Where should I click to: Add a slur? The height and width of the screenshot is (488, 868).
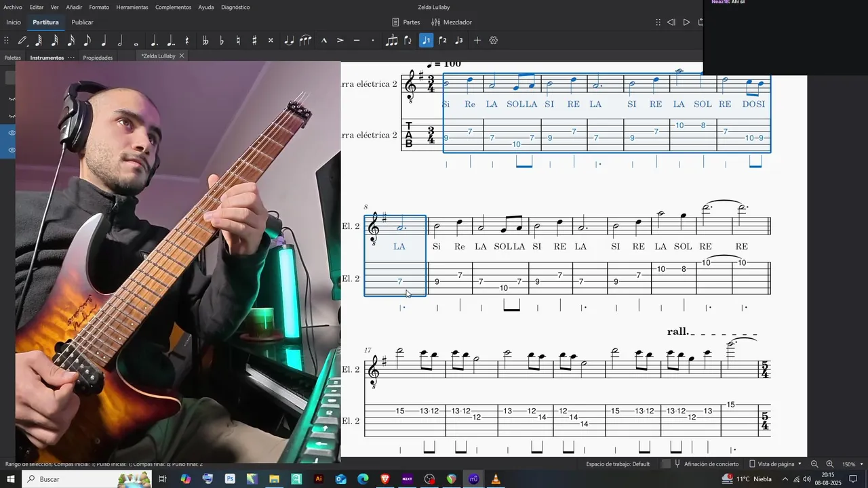coord(306,41)
